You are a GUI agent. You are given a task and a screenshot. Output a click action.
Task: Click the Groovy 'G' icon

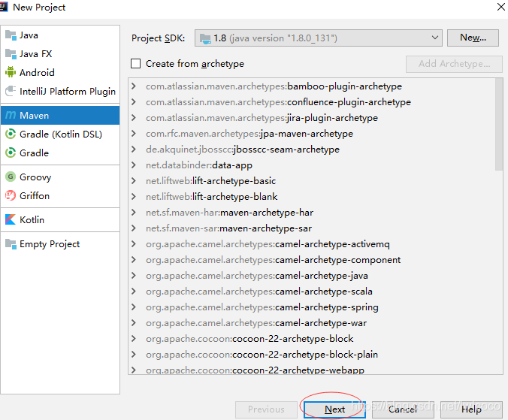pyautogui.click(x=11, y=177)
